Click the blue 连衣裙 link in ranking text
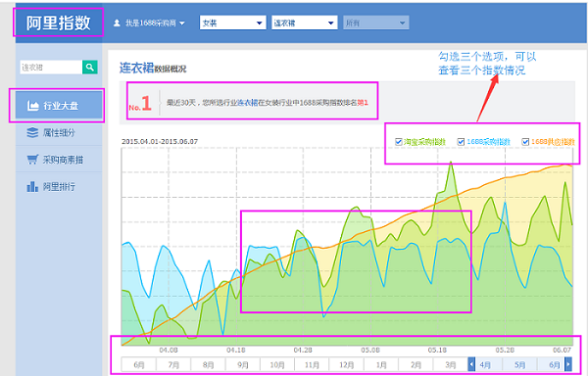The width and height of the screenshot is (588, 376). 248,102
